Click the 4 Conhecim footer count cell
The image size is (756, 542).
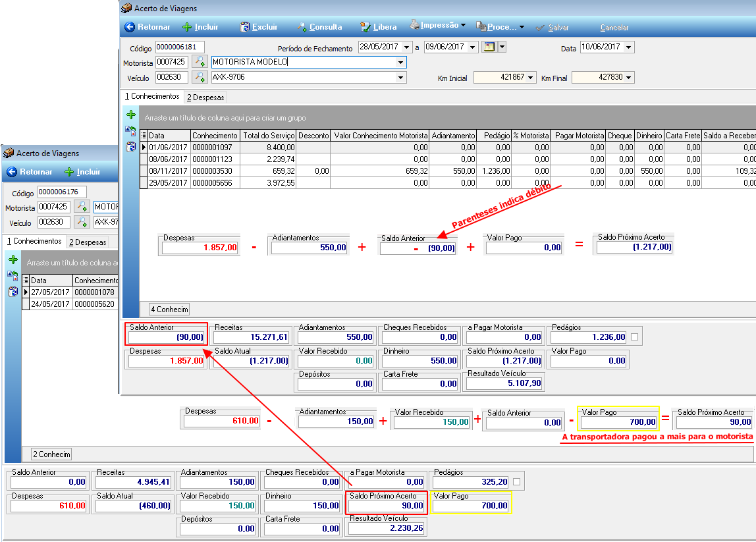click(x=169, y=310)
